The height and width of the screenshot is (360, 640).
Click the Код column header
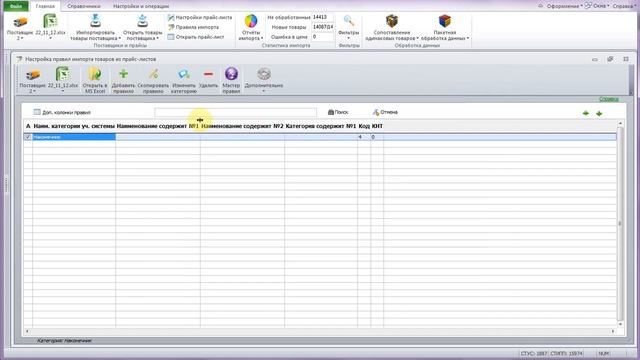pos(364,126)
